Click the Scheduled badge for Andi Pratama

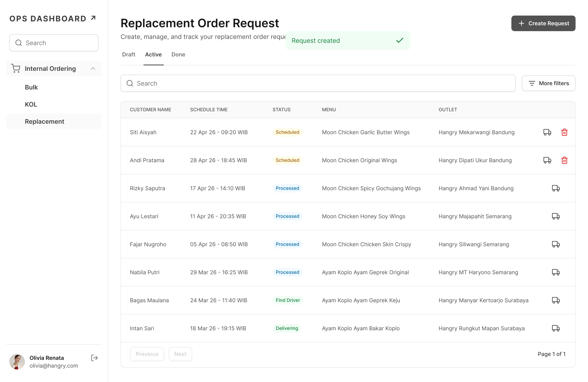click(287, 160)
